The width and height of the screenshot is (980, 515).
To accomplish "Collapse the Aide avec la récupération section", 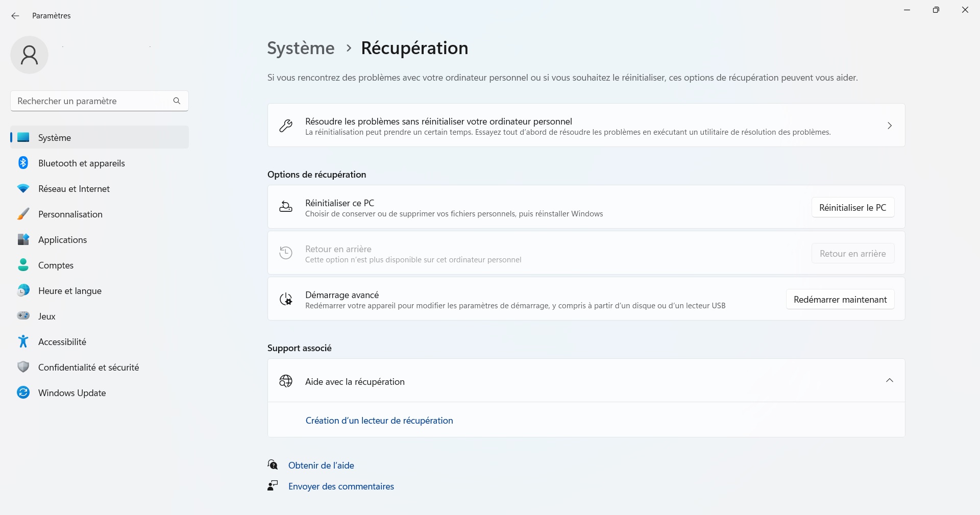I will [890, 380].
